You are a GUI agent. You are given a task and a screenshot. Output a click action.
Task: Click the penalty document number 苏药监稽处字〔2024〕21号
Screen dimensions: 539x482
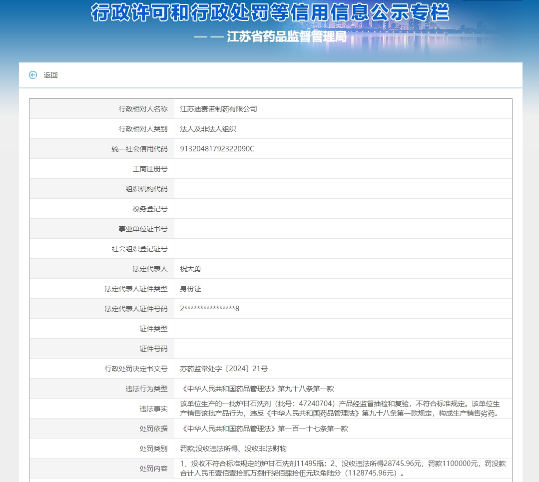[224, 369]
